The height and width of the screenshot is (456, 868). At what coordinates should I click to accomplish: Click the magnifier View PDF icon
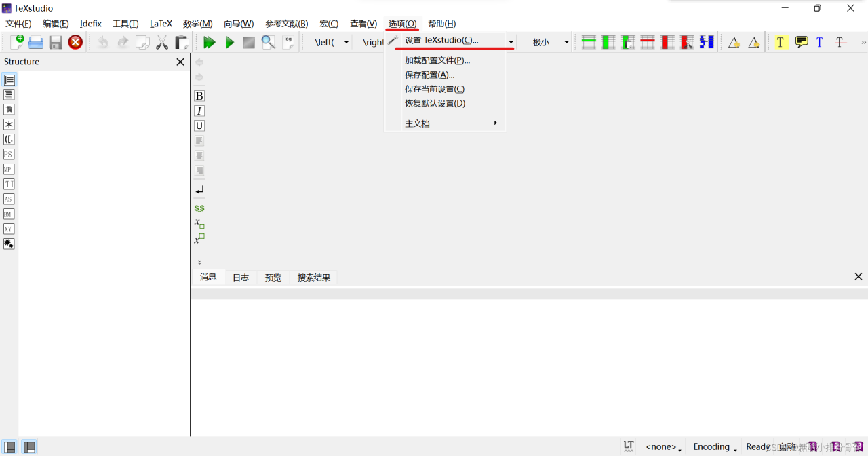click(269, 42)
